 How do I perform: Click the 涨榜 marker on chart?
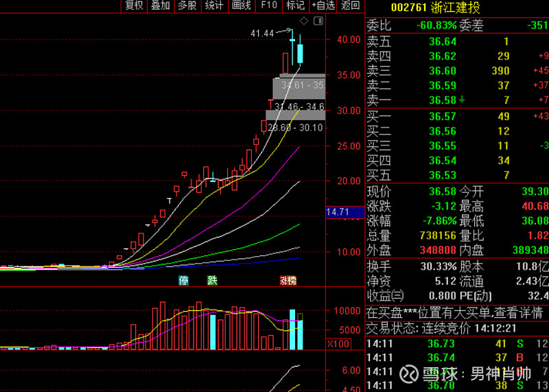[x=288, y=280]
